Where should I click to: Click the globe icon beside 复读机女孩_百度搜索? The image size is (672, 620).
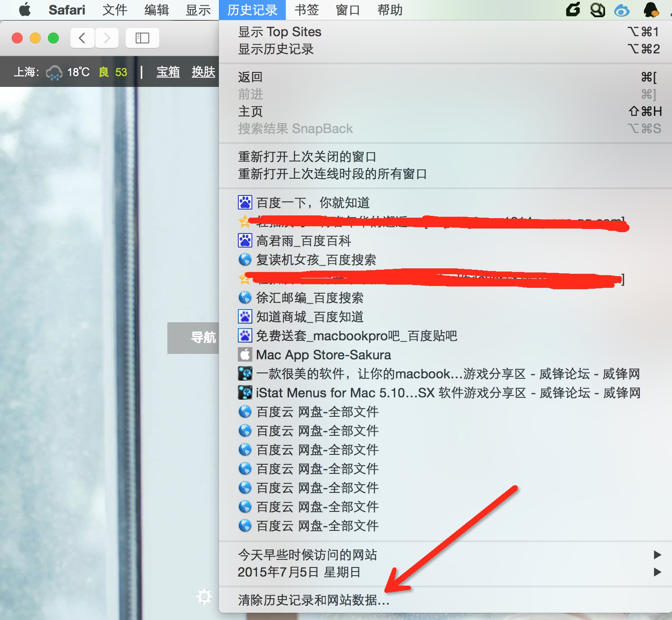(245, 259)
